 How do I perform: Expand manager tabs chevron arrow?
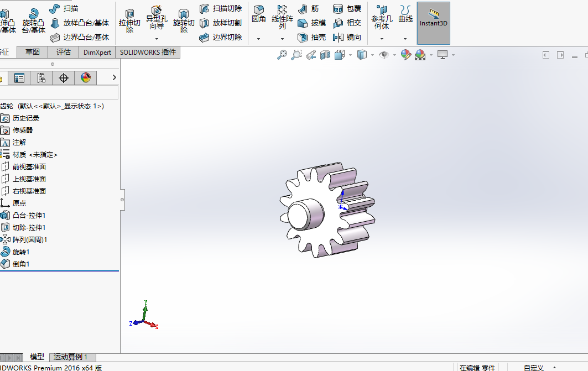pos(115,77)
